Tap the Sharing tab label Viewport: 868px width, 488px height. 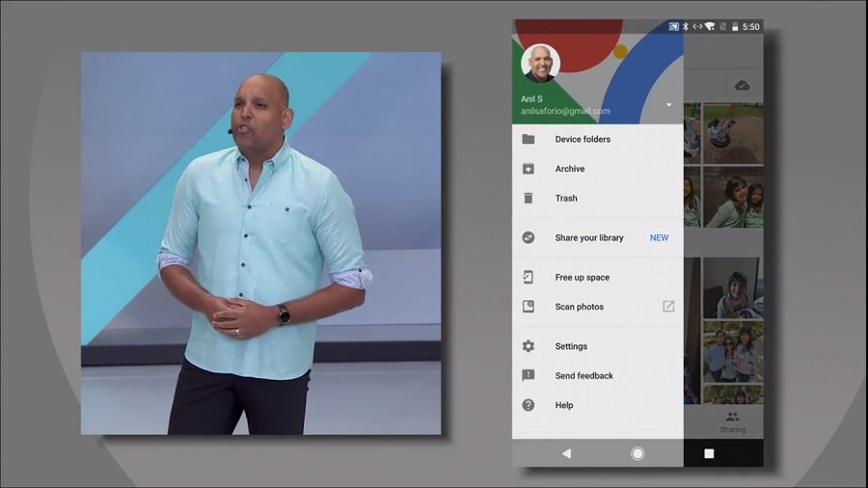(732, 429)
